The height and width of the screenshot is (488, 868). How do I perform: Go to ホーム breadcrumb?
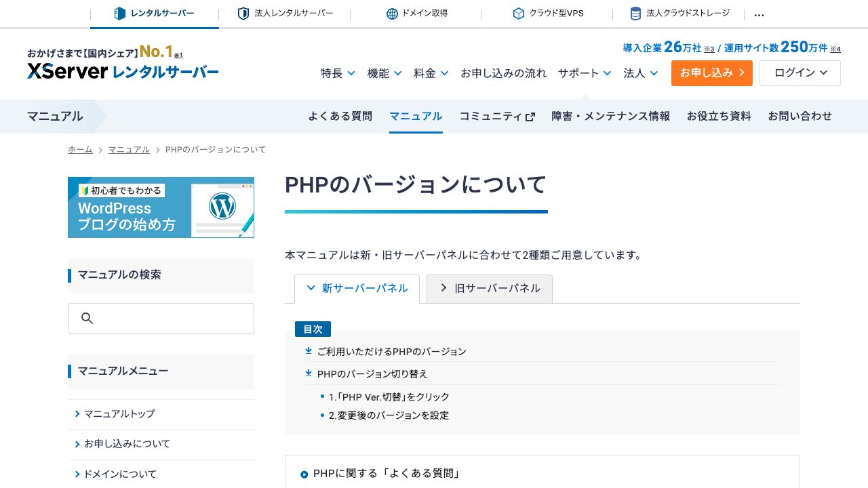click(x=80, y=150)
